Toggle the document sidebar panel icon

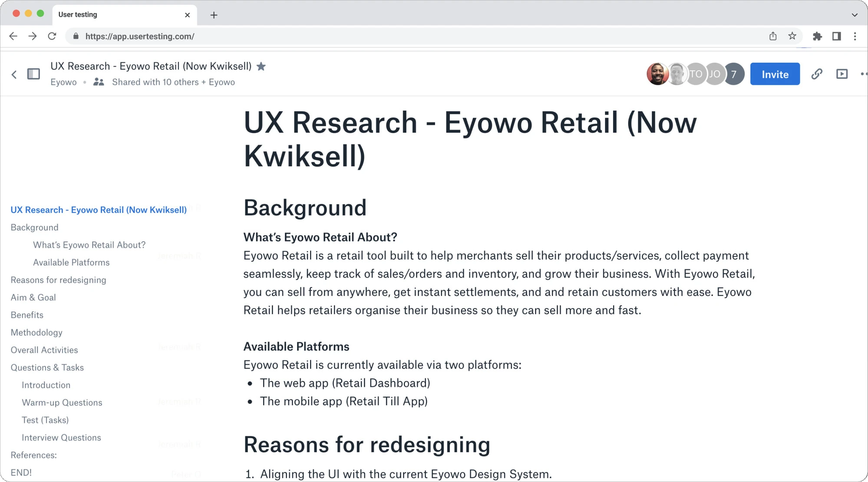click(x=33, y=74)
